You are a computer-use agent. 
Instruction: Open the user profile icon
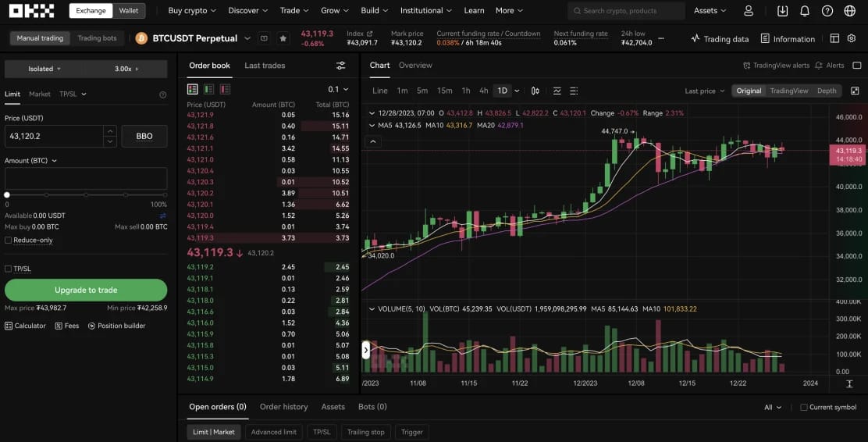749,10
